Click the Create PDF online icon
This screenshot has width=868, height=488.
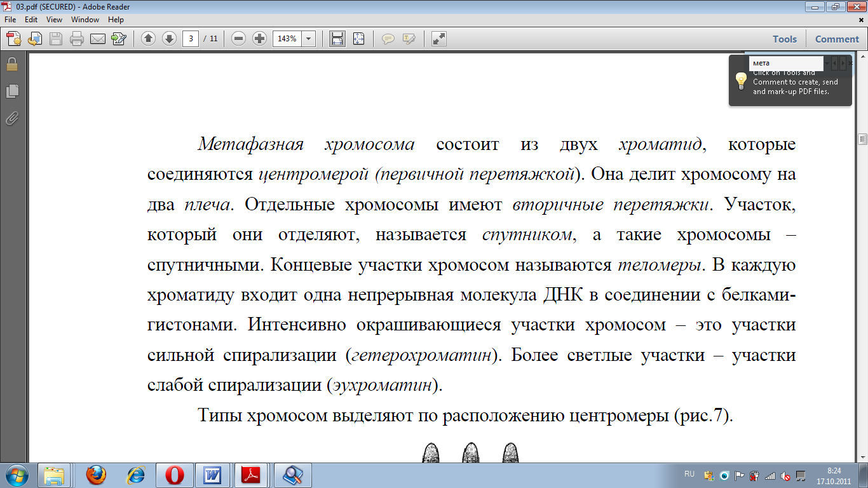point(14,39)
